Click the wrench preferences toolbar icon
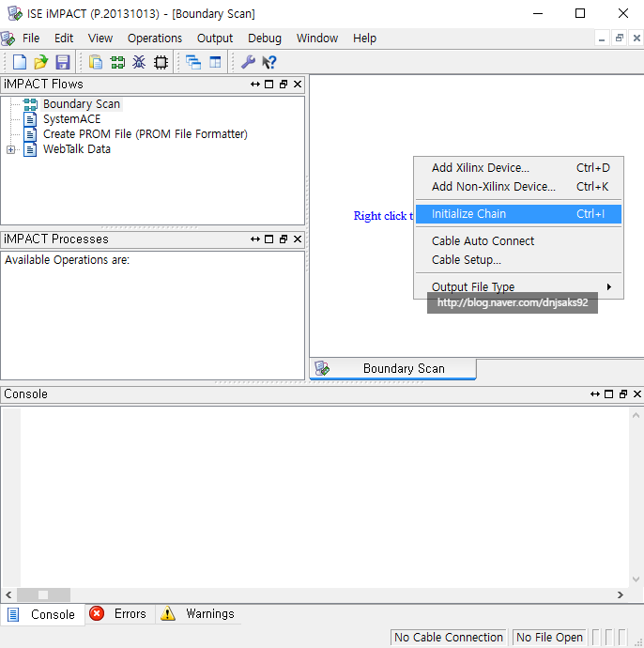This screenshot has height=648, width=644. click(x=248, y=62)
